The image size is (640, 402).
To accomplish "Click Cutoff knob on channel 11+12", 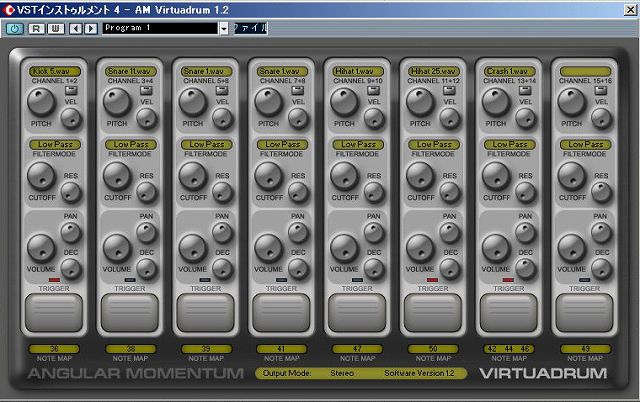I will pos(420,176).
